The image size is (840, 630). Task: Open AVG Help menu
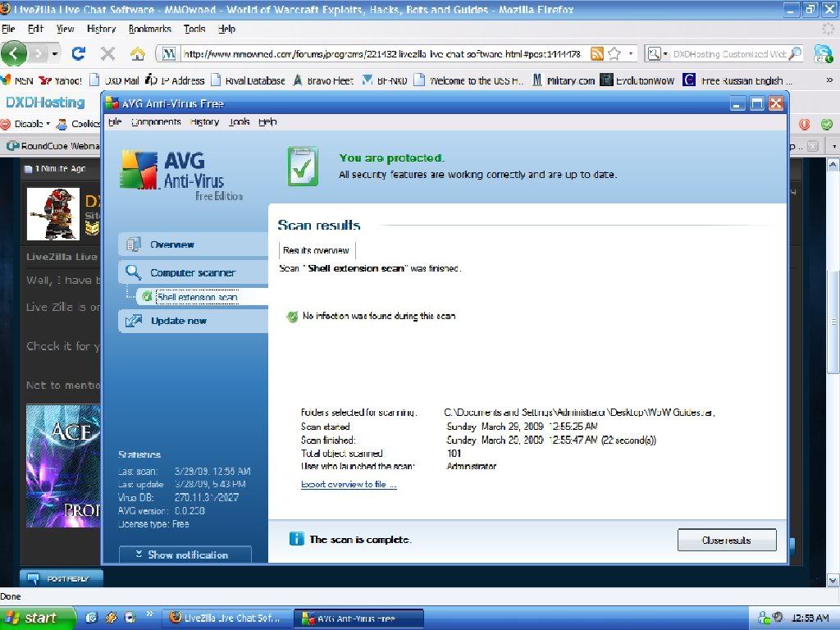tap(267, 122)
